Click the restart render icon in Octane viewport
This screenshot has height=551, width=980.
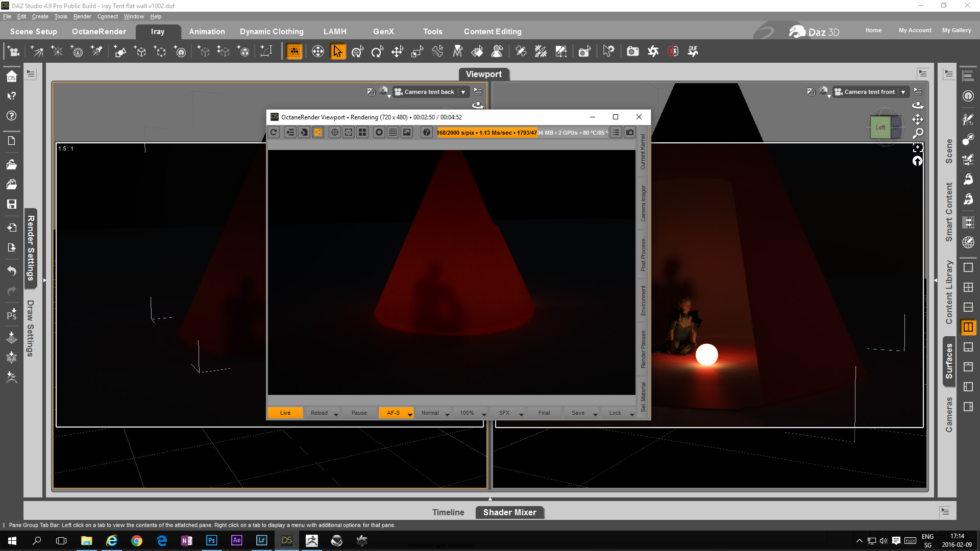pos(274,133)
